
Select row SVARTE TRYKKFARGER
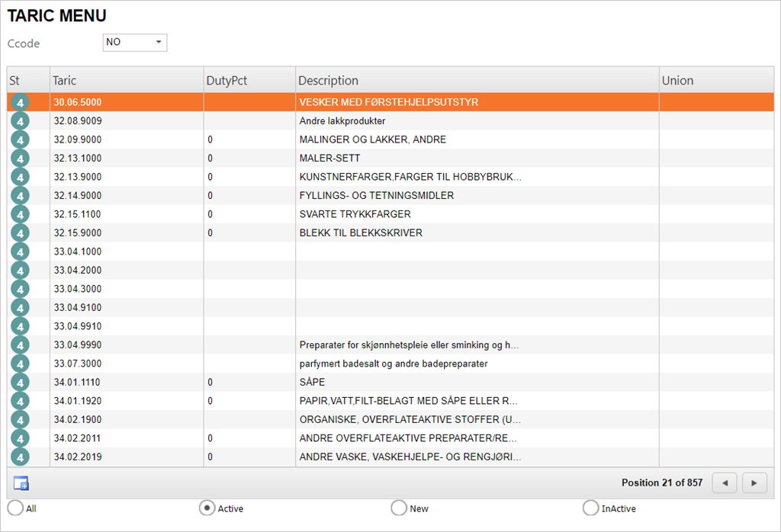(x=355, y=214)
